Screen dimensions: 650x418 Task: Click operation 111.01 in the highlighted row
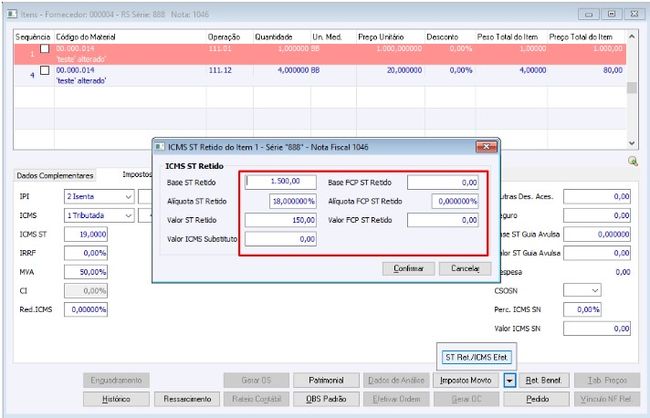point(220,49)
